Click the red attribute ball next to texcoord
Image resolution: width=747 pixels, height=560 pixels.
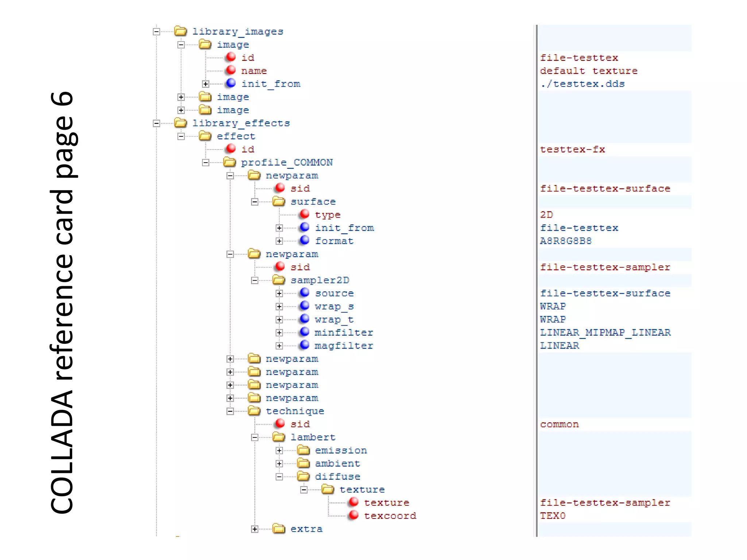coord(353,515)
